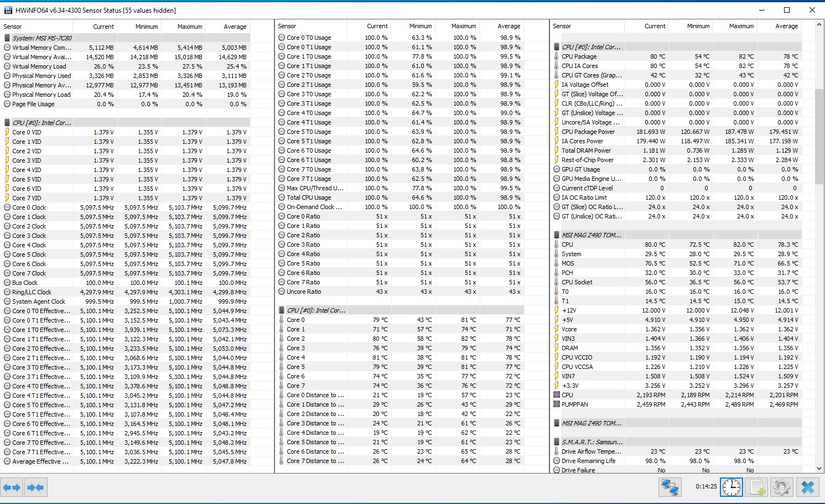Click the icon beside Ring/LLC Clock
The height and width of the screenshot is (504, 825).
click(7, 292)
